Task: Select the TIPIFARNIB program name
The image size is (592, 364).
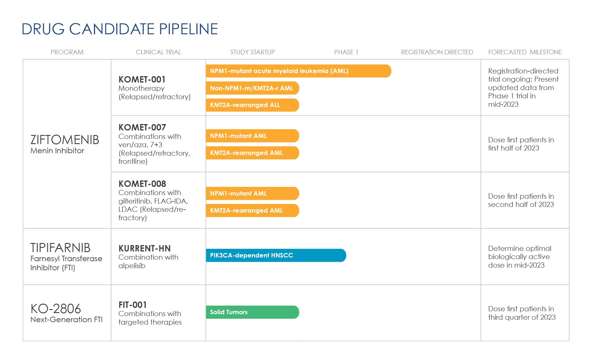Action: click(x=60, y=248)
